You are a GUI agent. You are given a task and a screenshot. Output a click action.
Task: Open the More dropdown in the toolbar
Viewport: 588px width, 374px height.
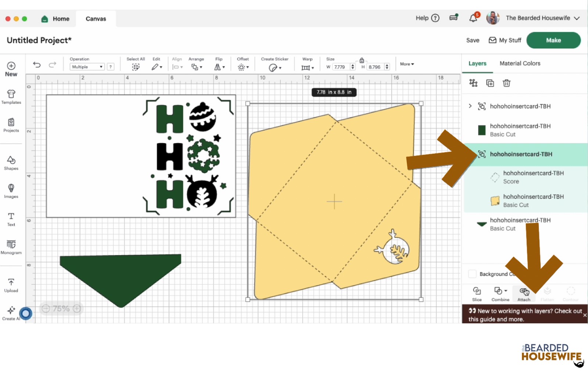coord(406,64)
